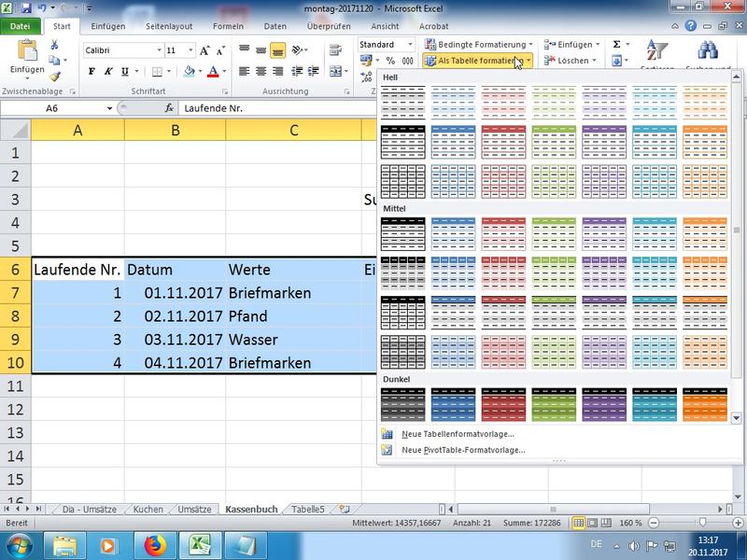The image size is (747, 560).
Task: Apply thousands separator 000 format
Action: (x=408, y=61)
